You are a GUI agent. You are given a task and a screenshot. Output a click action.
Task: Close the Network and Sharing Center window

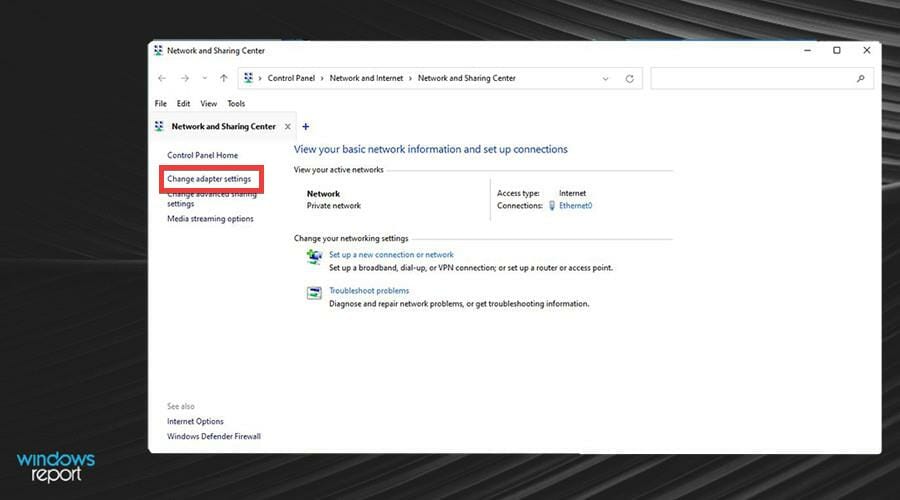(867, 51)
